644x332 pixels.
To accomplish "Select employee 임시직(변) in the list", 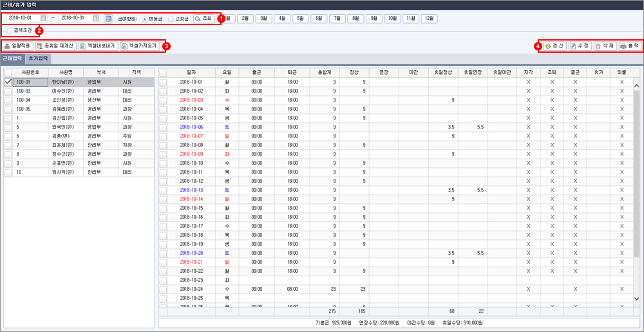I will tap(65, 172).
